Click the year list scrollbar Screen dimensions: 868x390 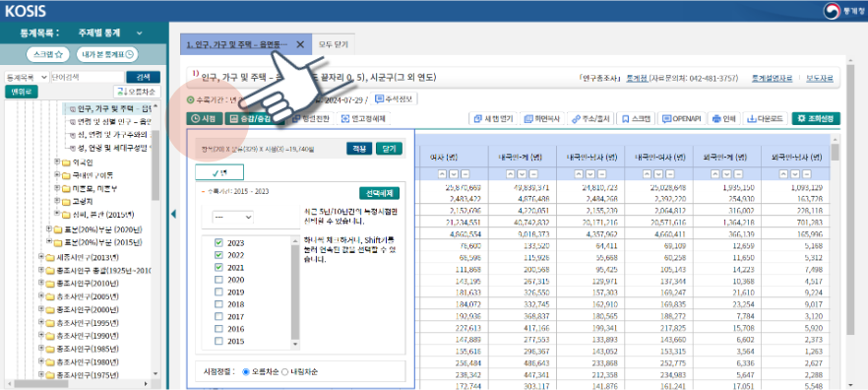[x=295, y=292]
